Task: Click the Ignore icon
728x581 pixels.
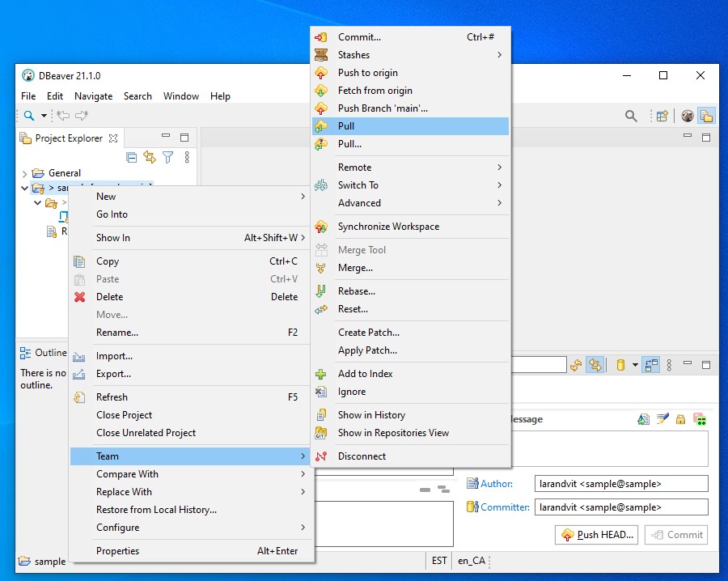Action: click(x=321, y=392)
